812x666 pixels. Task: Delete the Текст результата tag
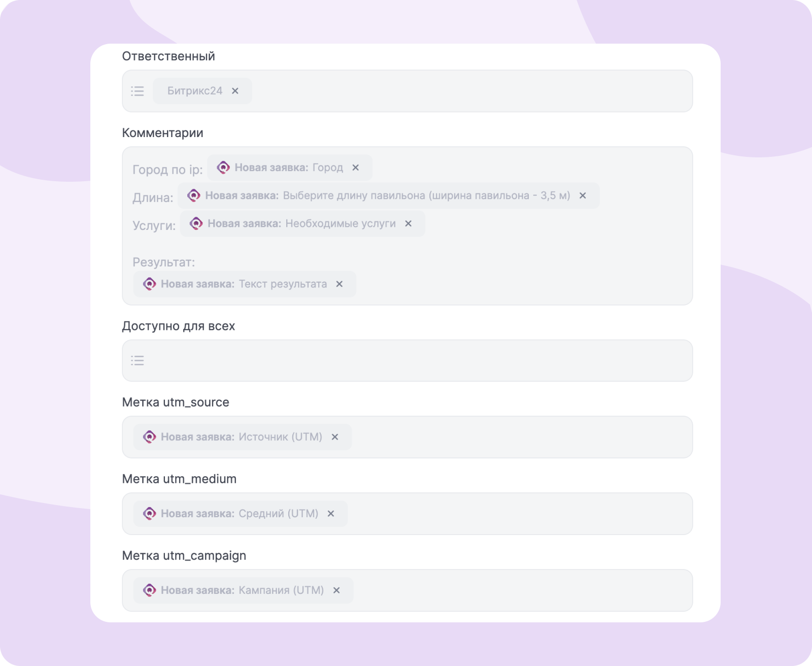pyautogui.click(x=340, y=284)
